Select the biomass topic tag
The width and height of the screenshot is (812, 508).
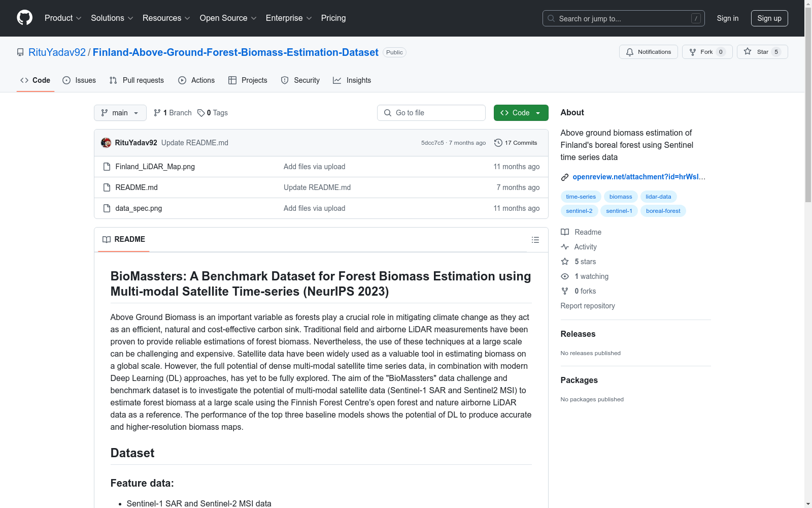(x=621, y=197)
